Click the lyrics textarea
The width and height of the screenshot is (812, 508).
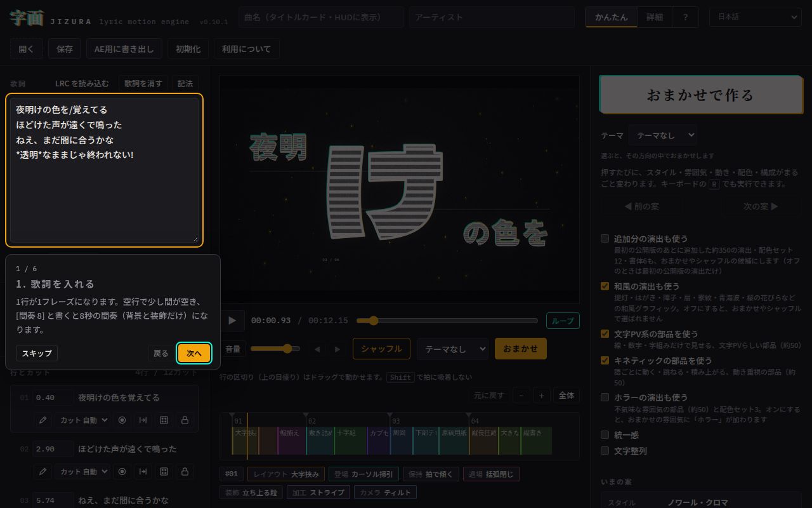[105, 170]
